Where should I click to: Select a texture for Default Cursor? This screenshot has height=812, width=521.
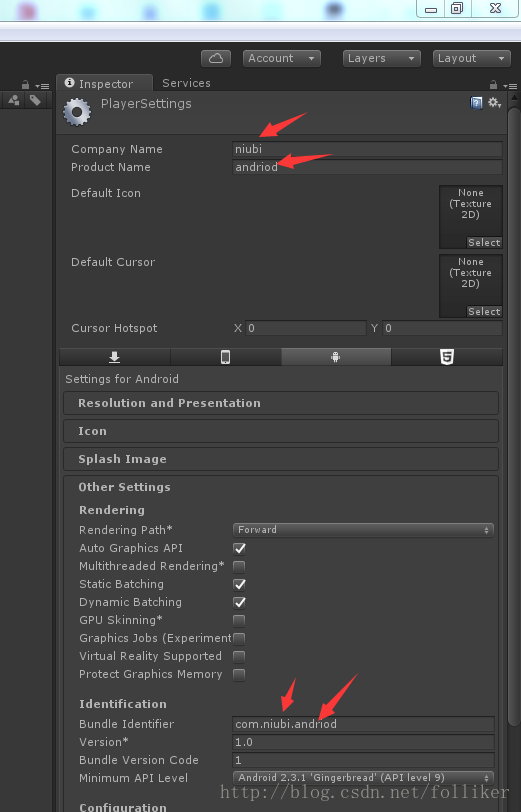pos(484,311)
